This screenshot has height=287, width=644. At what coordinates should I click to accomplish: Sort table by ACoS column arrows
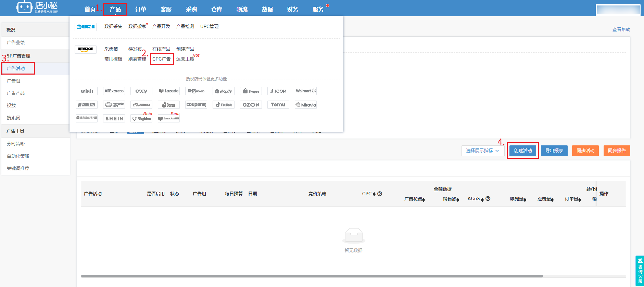coord(482,199)
